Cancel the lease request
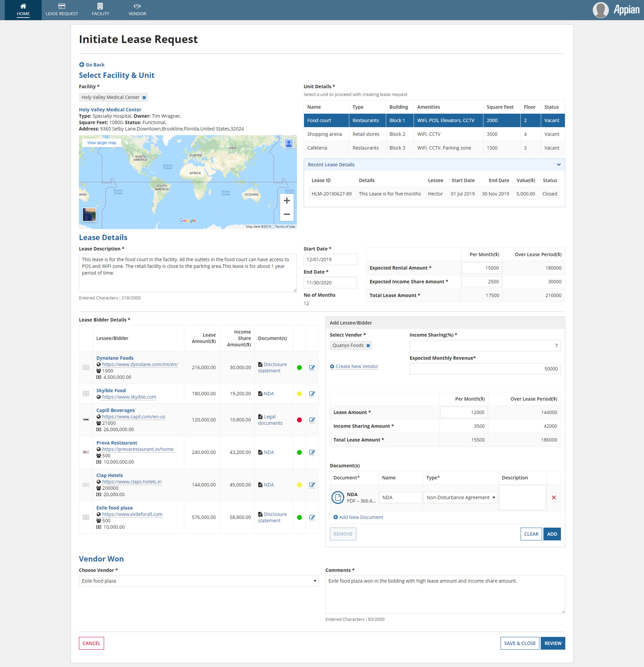 pyautogui.click(x=91, y=644)
